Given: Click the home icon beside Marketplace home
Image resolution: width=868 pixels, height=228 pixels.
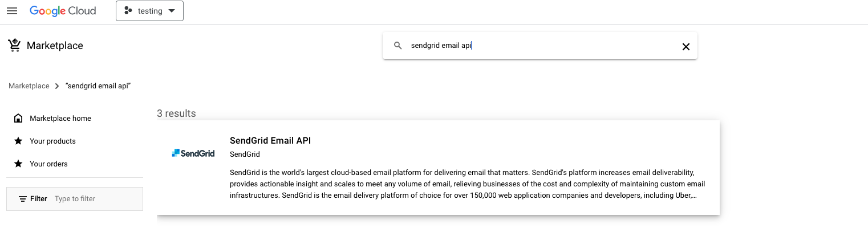Looking at the screenshot, I should (x=18, y=118).
